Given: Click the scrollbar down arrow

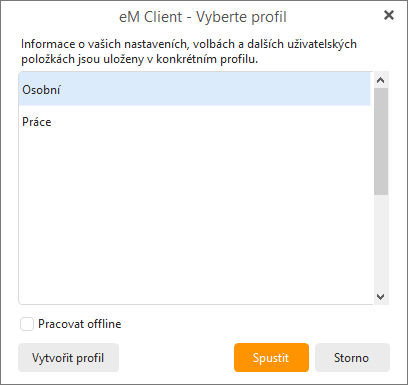Looking at the screenshot, I should [x=381, y=296].
